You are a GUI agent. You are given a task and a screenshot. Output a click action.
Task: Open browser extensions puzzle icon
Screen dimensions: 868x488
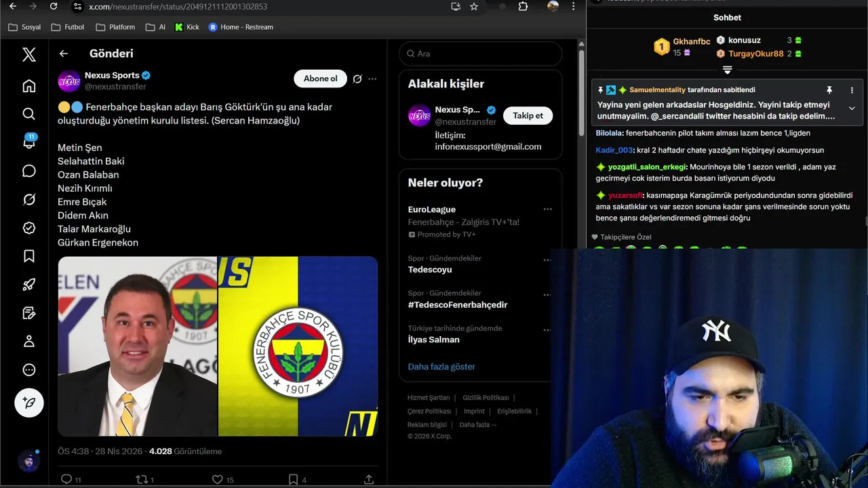523,6
